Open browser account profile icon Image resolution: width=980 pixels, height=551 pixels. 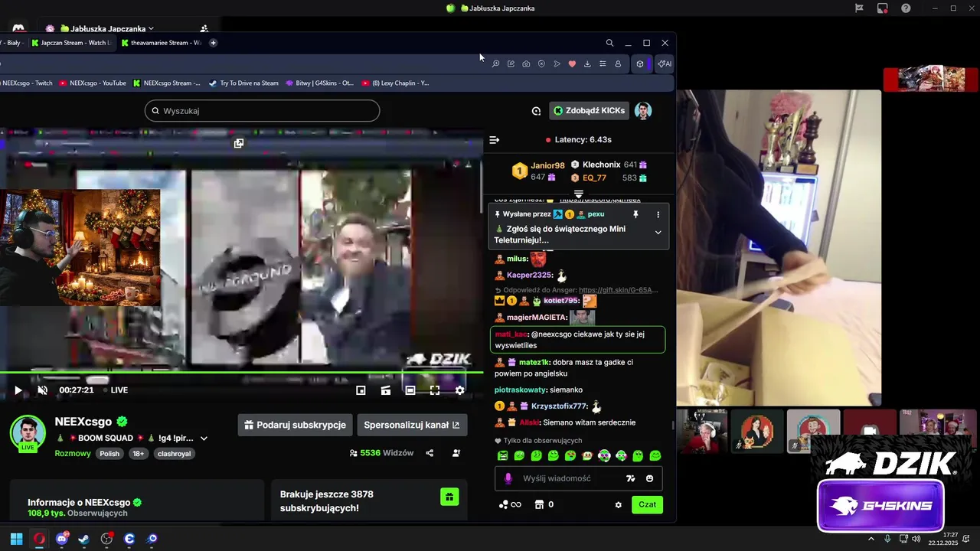(x=618, y=64)
